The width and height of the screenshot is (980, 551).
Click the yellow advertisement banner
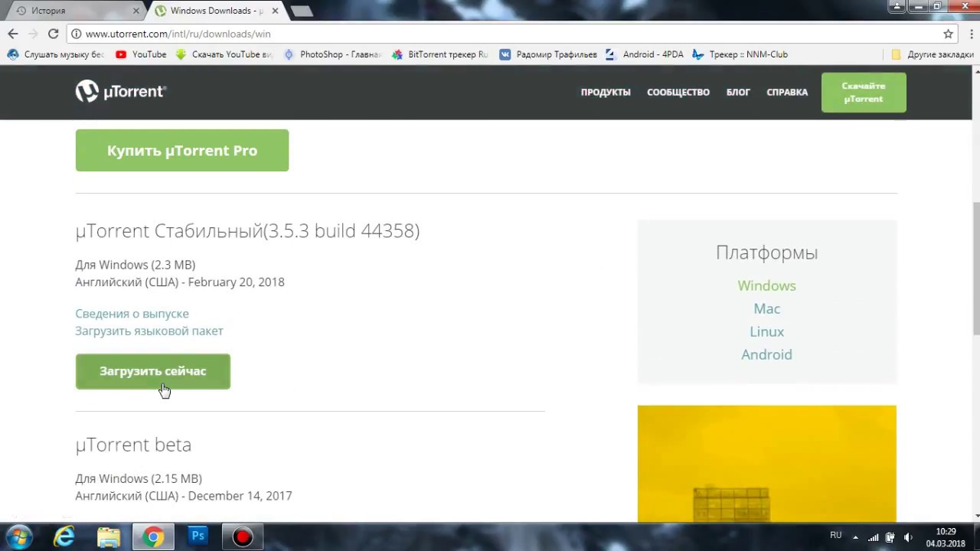766,464
